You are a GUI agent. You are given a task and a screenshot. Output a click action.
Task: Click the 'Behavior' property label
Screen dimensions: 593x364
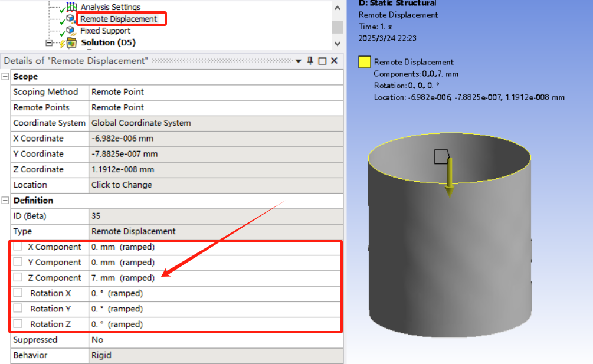pos(30,355)
